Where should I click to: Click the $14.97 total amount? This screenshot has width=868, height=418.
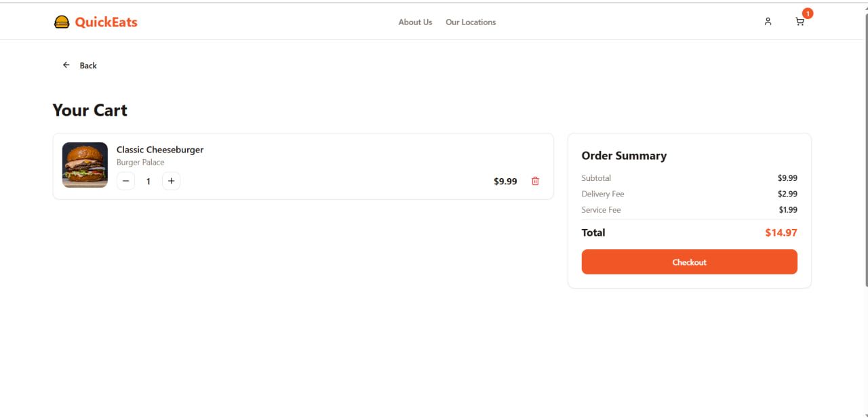click(x=781, y=232)
